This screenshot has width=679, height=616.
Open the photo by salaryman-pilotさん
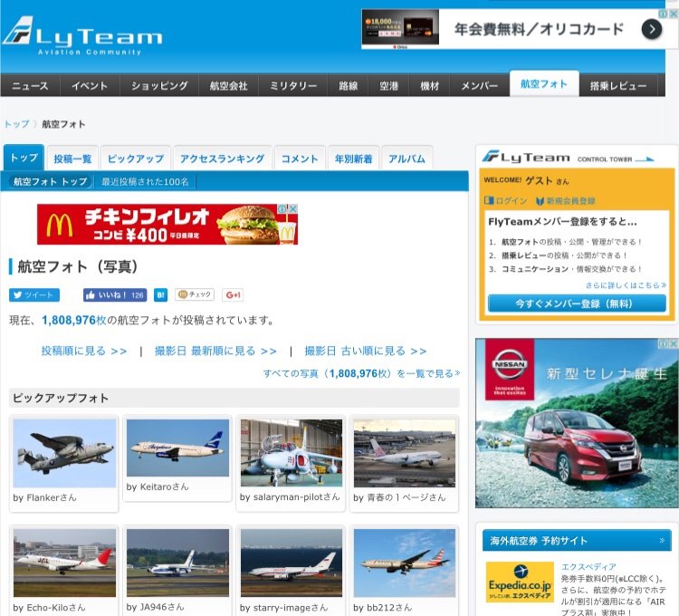click(292, 453)
